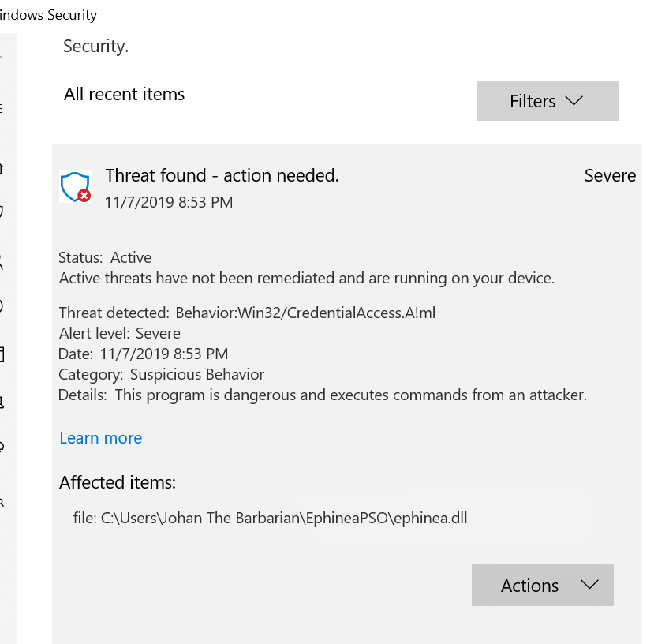Screen dimensions: 669x644
Task: Expand the Actions dropdown for the threat
Action: [542, 585]
